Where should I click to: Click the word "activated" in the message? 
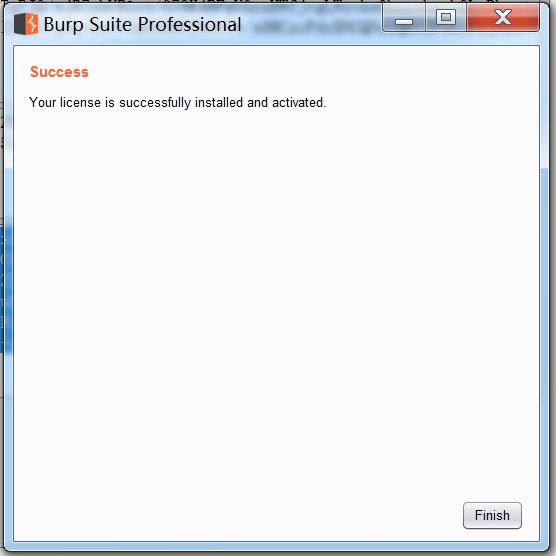coord(298,102)
